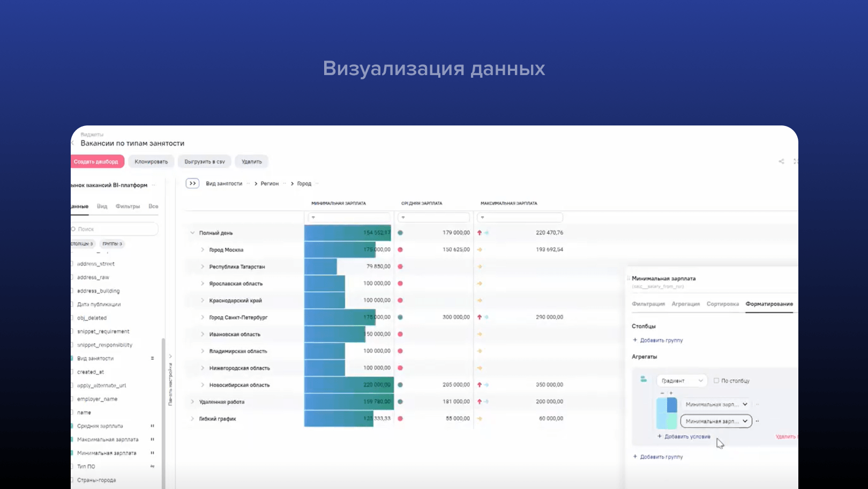This screenshot has height=489, width=868.
Task: Click the Удалить toolbar button
Action: [x=252, y=161]
